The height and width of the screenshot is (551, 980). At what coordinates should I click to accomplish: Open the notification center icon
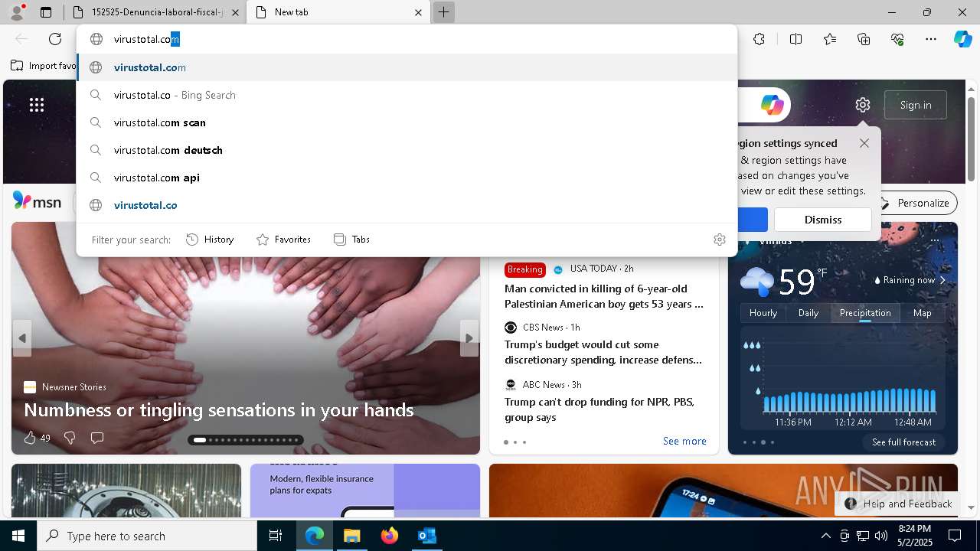click(955, 536)
